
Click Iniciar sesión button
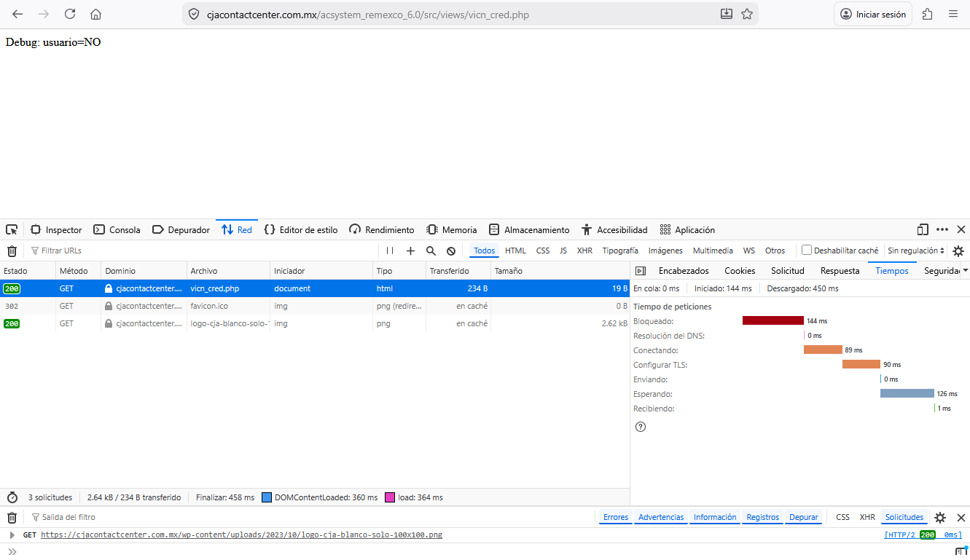pyautogui.click(x=873, y=14)
